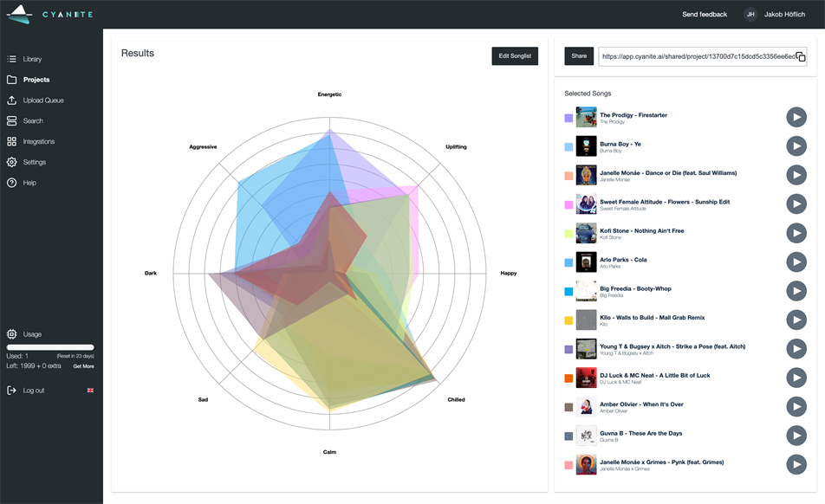Click the Selected Songs heading
Viewport: 825px width, 504px height.
[588, 94]
